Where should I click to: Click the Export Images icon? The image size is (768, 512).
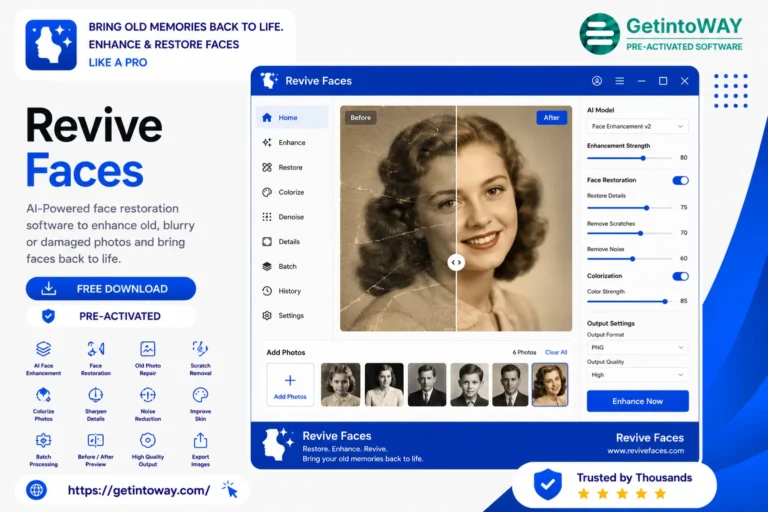(200, 440)
